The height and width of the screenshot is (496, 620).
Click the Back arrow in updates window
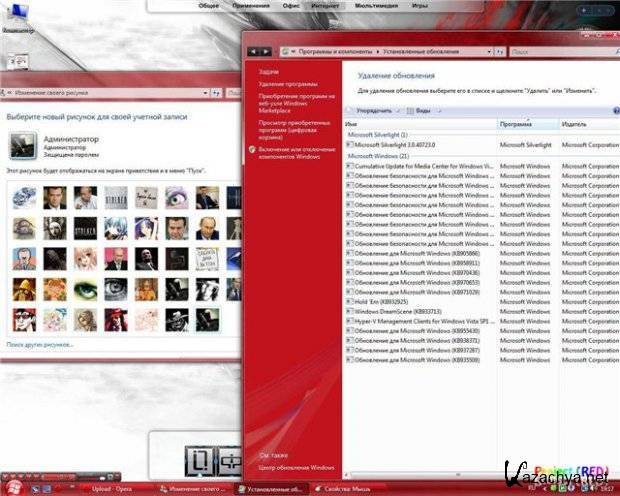pyautogui.click(x=253, y=50)
